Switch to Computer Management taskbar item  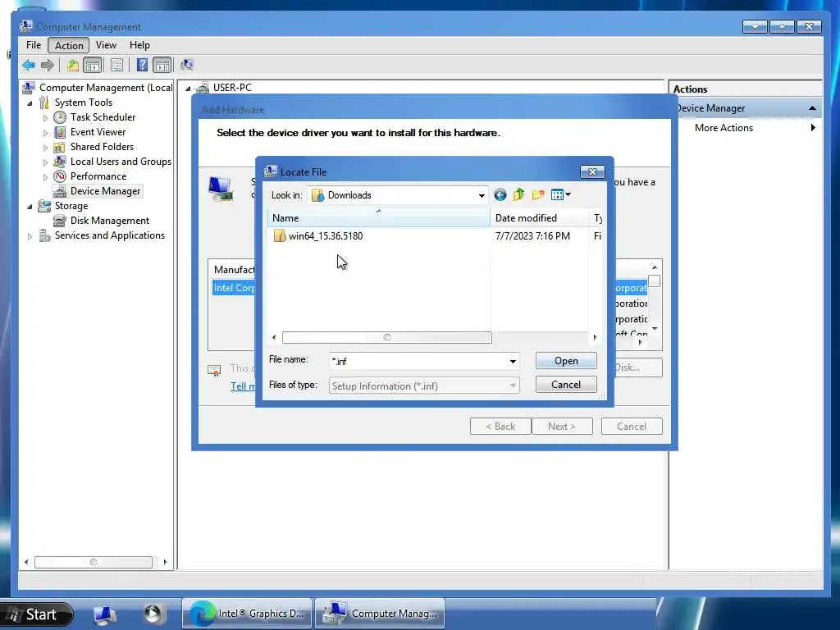pos(380,614)
